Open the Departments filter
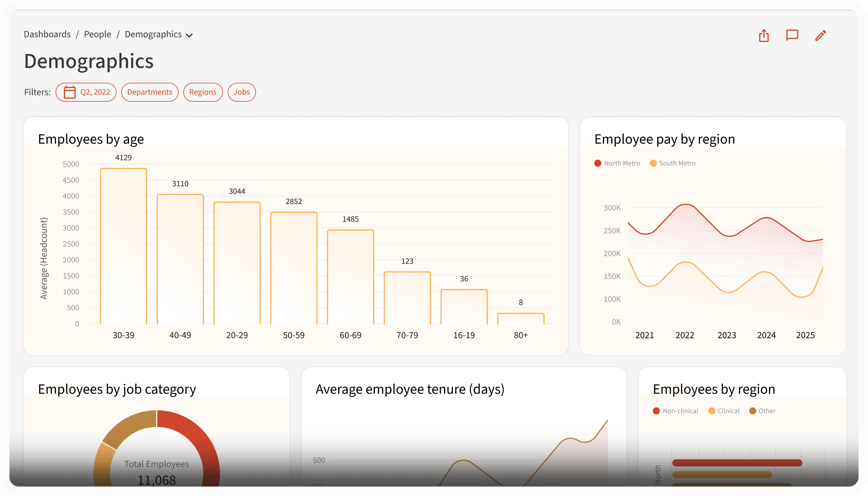 pyautogui.click(x=150, y=92)
